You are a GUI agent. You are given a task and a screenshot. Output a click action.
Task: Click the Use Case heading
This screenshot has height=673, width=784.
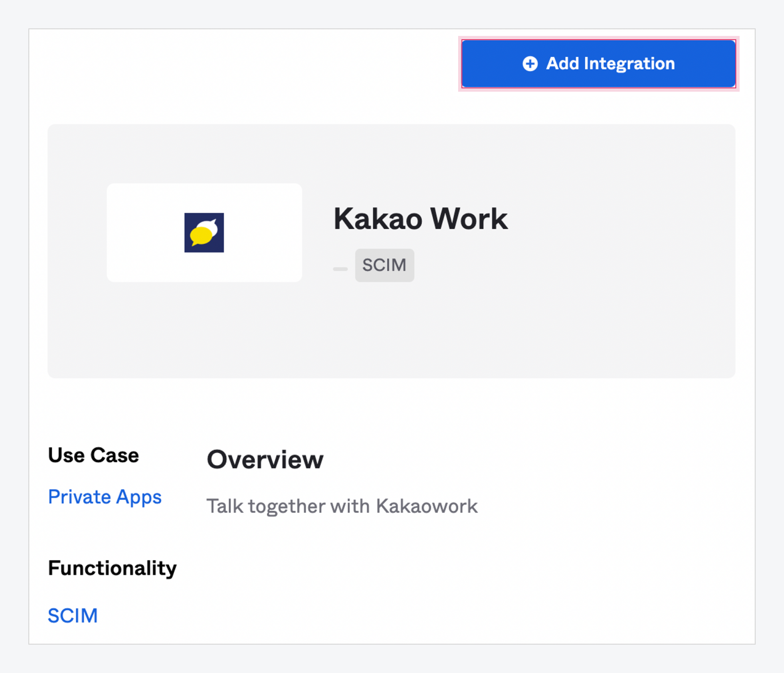pos(94,455)
